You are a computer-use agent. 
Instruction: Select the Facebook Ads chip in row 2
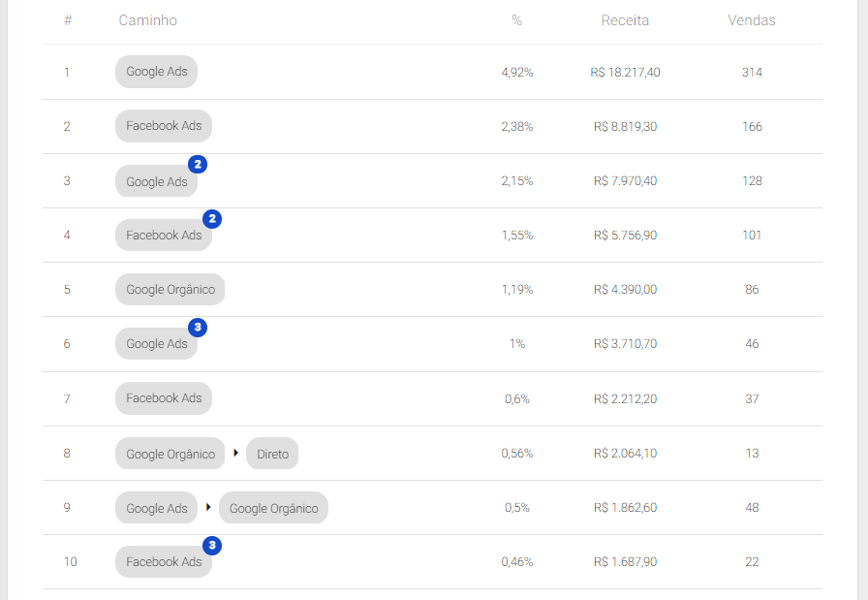point(164,126)
